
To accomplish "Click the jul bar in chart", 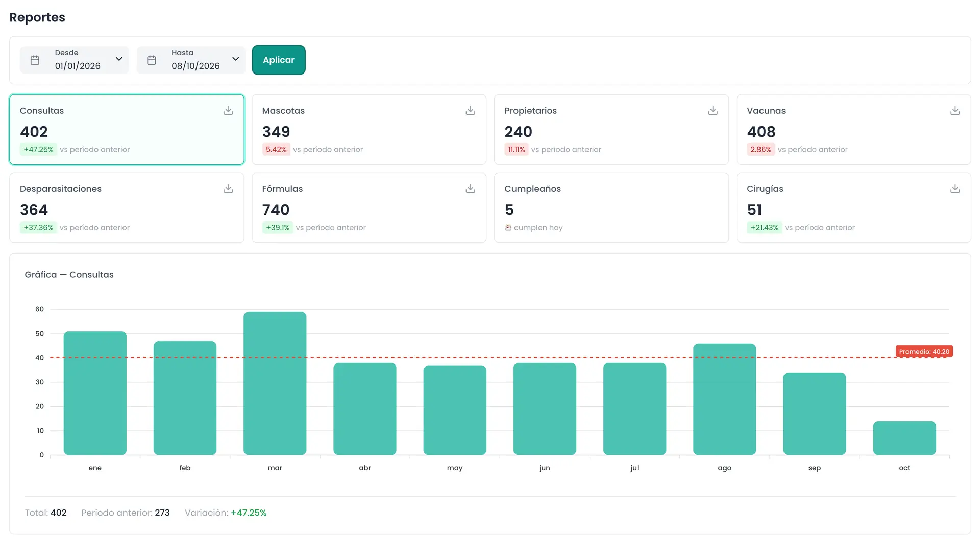I will (x=634, y=409).
